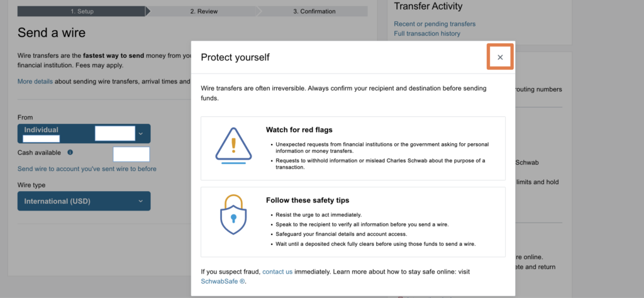Click the Cash available info icon
This screenshot has width=644, height=298.
click(70, 152)
